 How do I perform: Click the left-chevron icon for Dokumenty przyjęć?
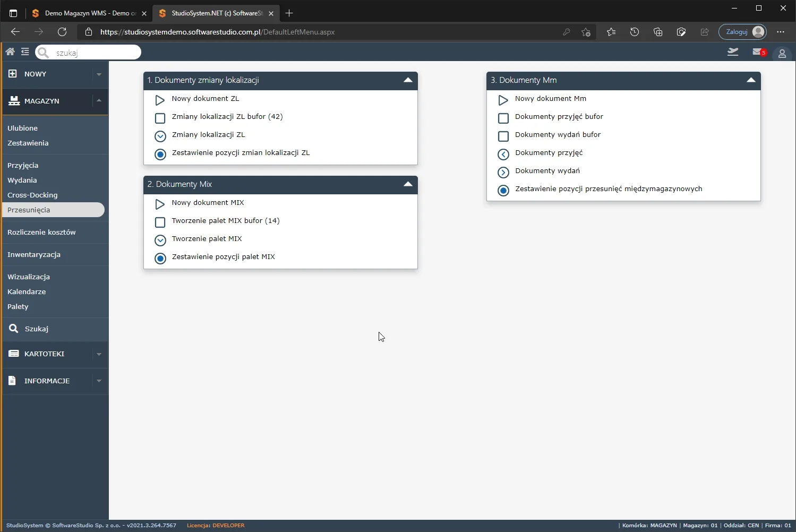(503, 154)
